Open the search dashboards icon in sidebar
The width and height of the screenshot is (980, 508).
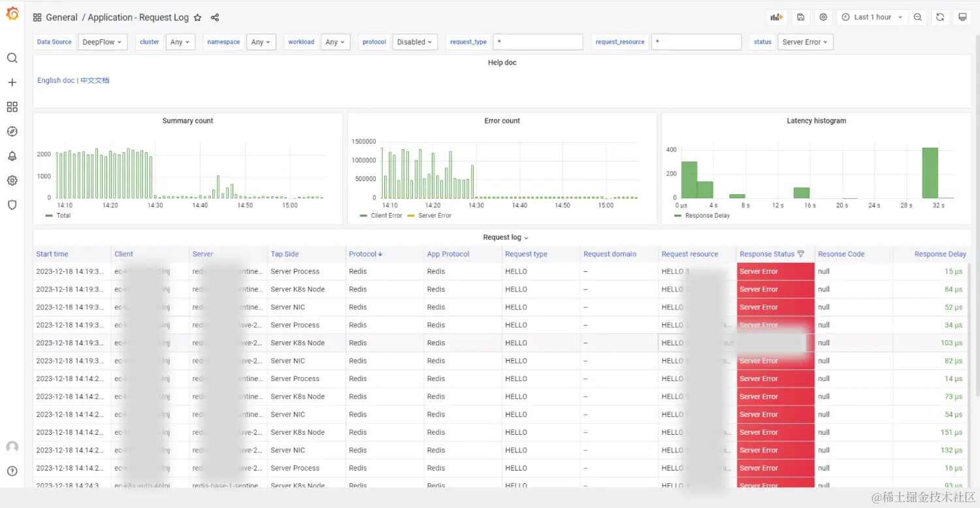tap(12, 58)
